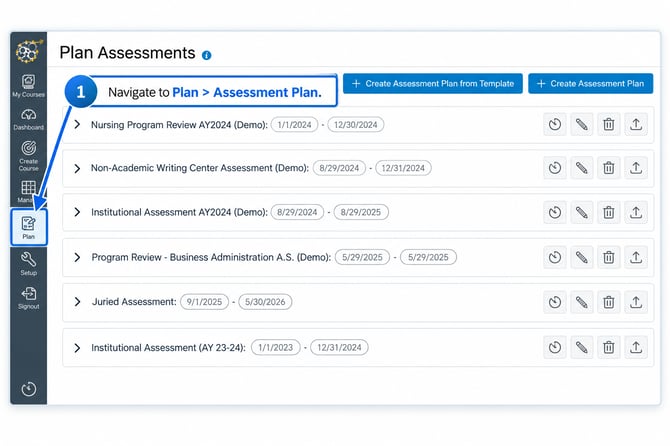Export Institutional Assessment AY2024 (Demo)
670x446 pixels.
tap(636, 212)
